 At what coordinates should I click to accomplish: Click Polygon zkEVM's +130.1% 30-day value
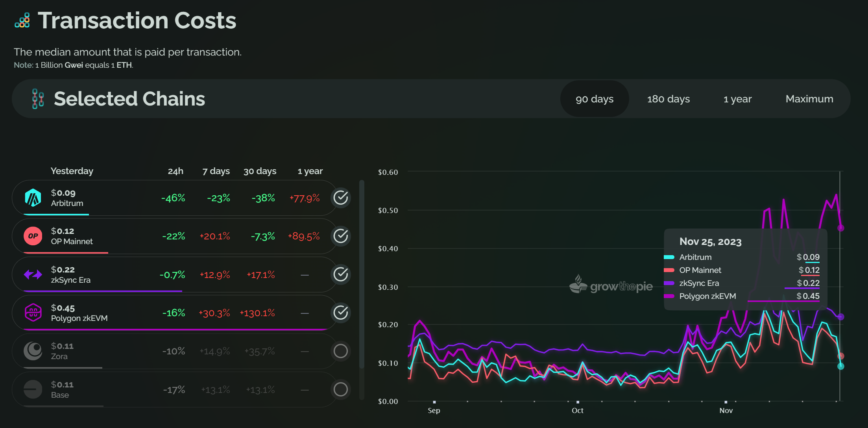pos(257,313)
